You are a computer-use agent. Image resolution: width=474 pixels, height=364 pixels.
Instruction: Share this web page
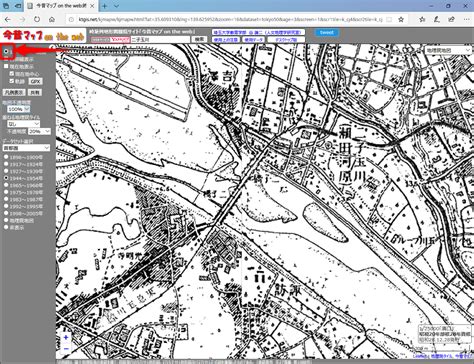[x=451, y=19]
